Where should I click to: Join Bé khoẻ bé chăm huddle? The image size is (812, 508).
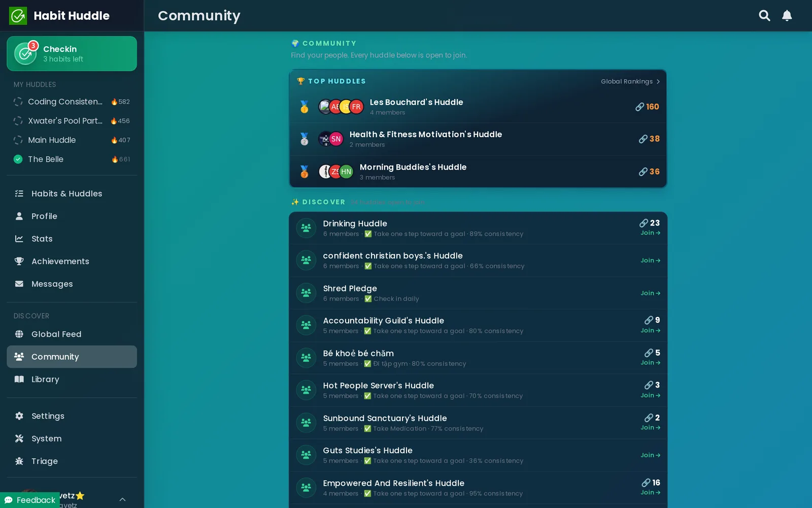click(650, 363)
